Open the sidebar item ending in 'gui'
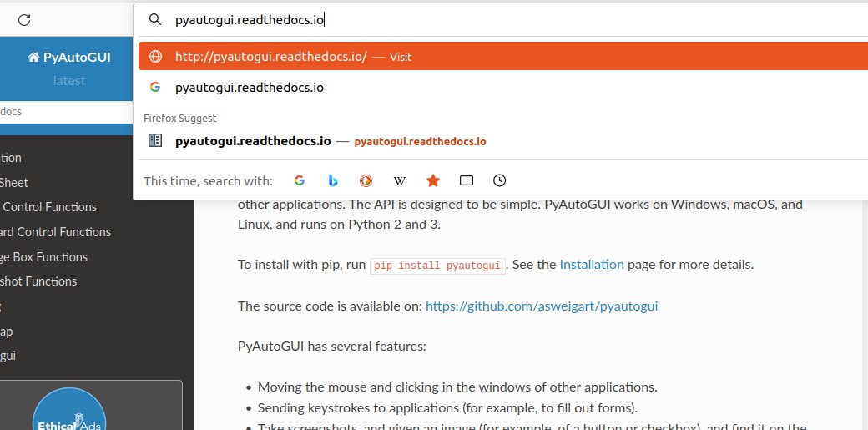The image size is (868, 430). 8,356
